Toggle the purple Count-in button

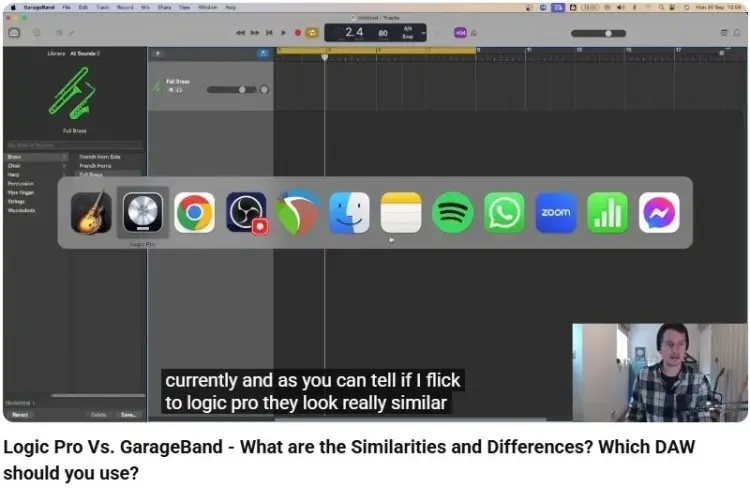(460, 33)
